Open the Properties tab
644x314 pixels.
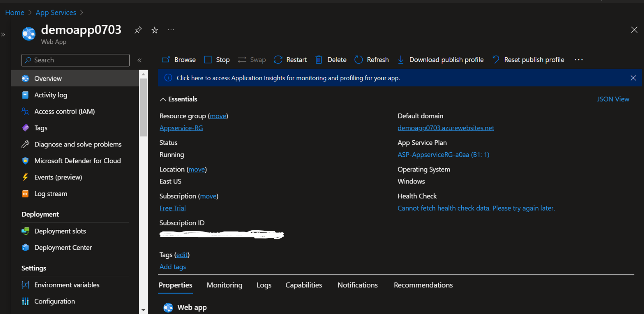(175, 285)
